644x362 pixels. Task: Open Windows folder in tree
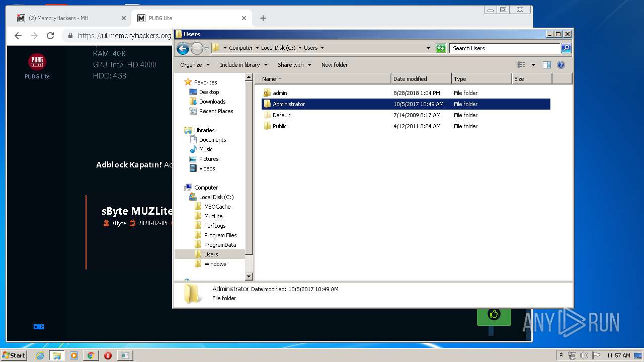coord(215,264)
